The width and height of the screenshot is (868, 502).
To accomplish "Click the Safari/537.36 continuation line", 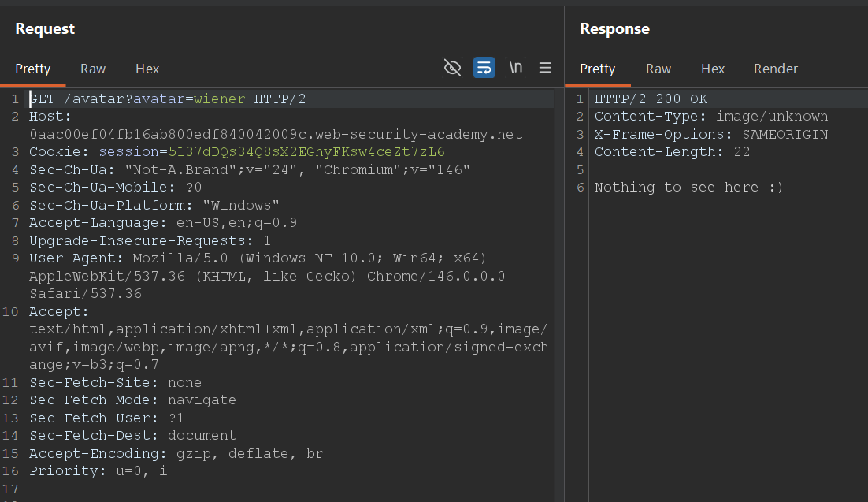I will pyautogui.click(x=85, y=294).
